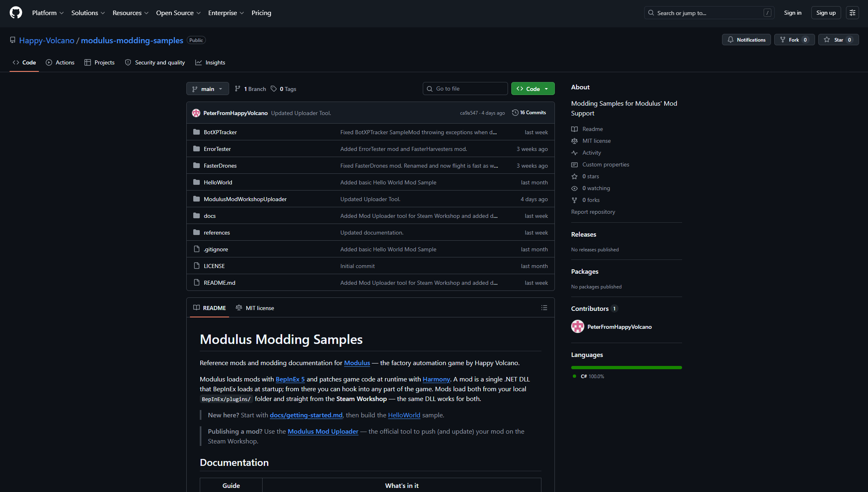Click the Sign up button
The width and height of the screenshot is (868, 492).
(x=826, y=13)
